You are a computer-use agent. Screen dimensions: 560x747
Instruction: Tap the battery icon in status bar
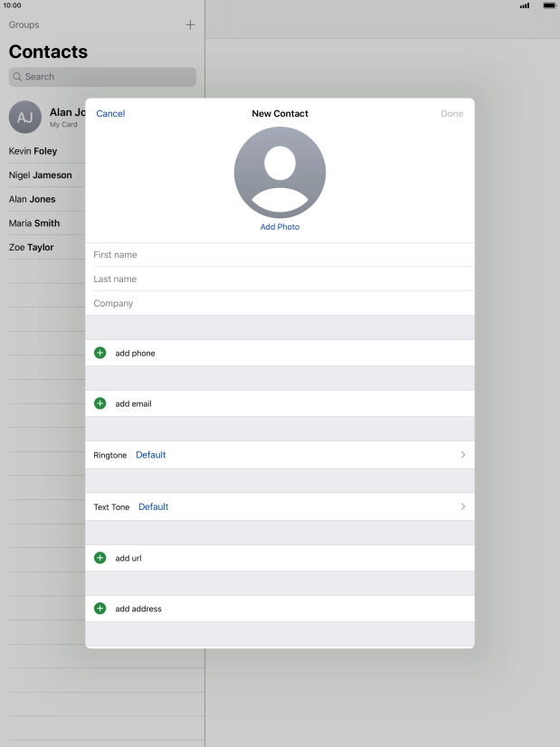tap(549, 5)
